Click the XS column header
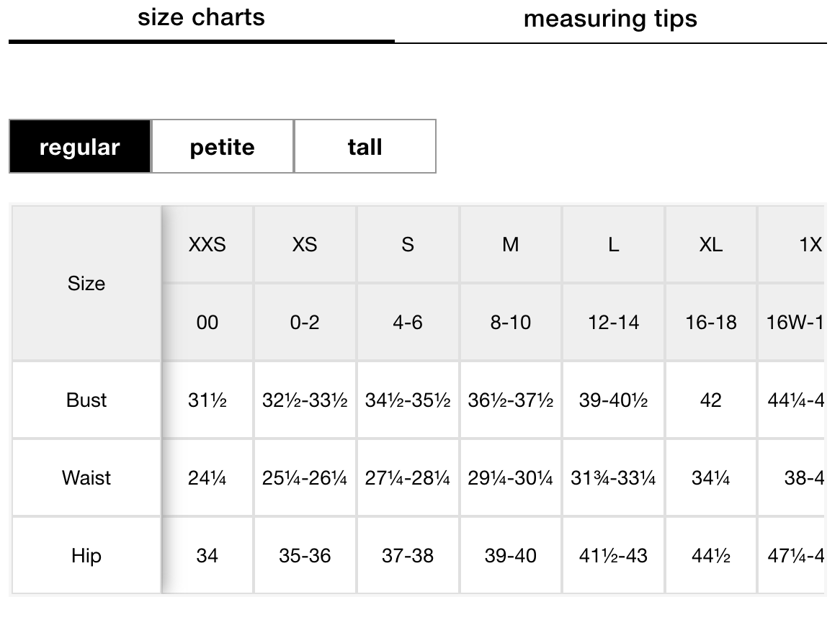Viewport: 840px width, 638px height. [305, 245]
